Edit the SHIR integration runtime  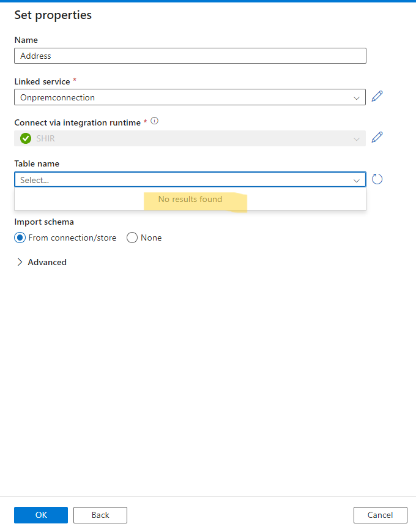377,137
